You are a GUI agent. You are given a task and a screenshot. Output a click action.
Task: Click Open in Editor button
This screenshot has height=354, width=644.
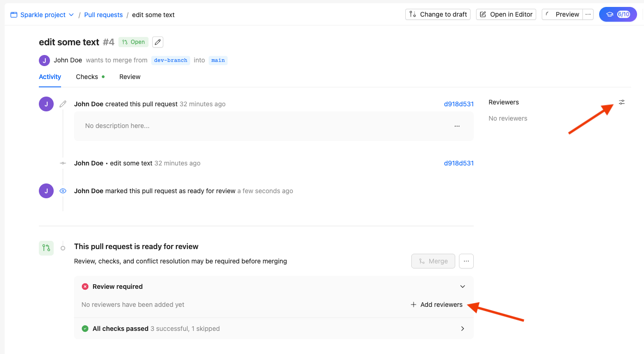click(x=506, y=14)
